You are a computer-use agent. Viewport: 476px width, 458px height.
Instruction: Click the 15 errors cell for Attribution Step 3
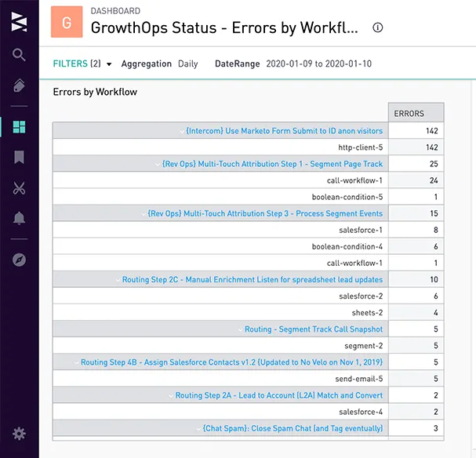[416, 213]
